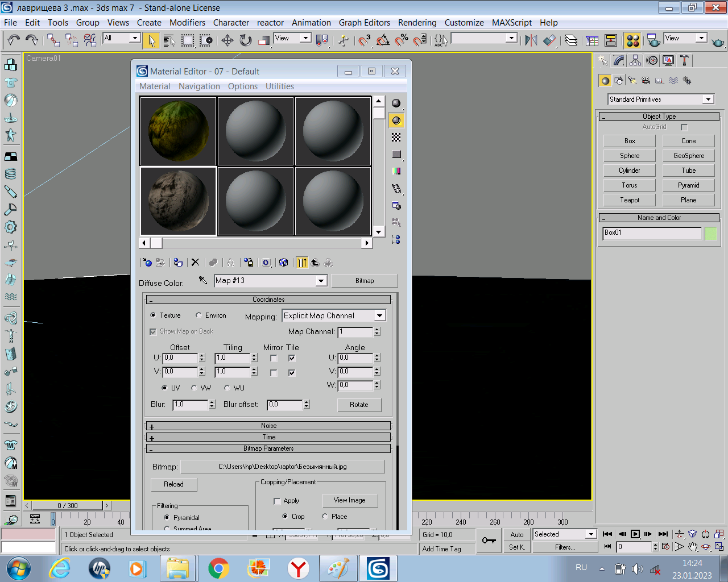Click Get Material icon in Material Editor
728x582 pixels.
(x=147, y=263)
